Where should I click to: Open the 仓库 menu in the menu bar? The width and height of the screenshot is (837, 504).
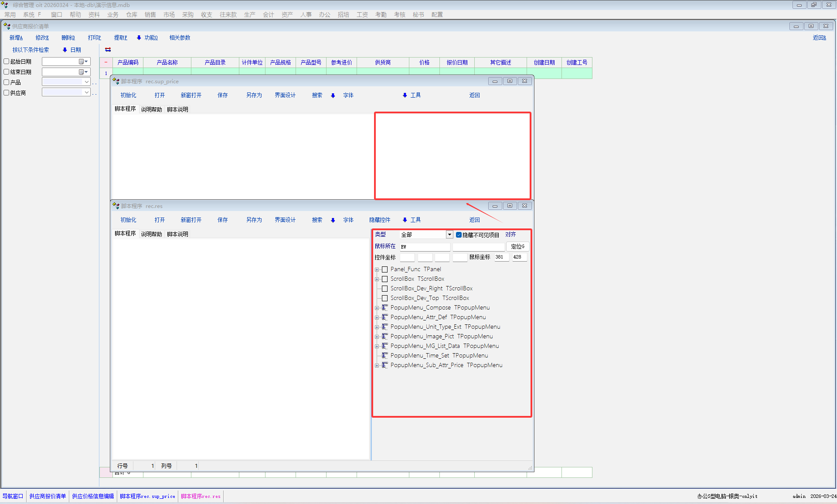(132, 14)
